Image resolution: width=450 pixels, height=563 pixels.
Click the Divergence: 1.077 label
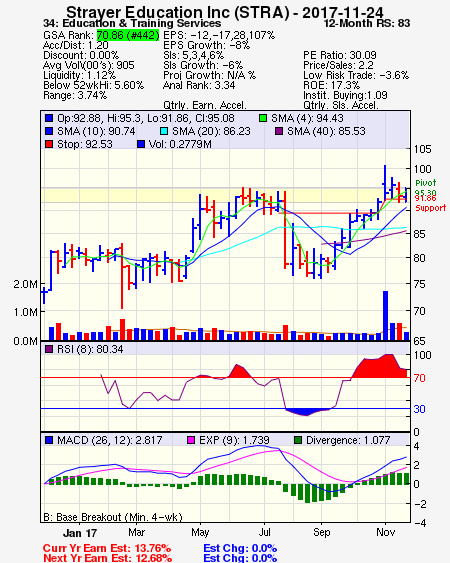[348, 440]
